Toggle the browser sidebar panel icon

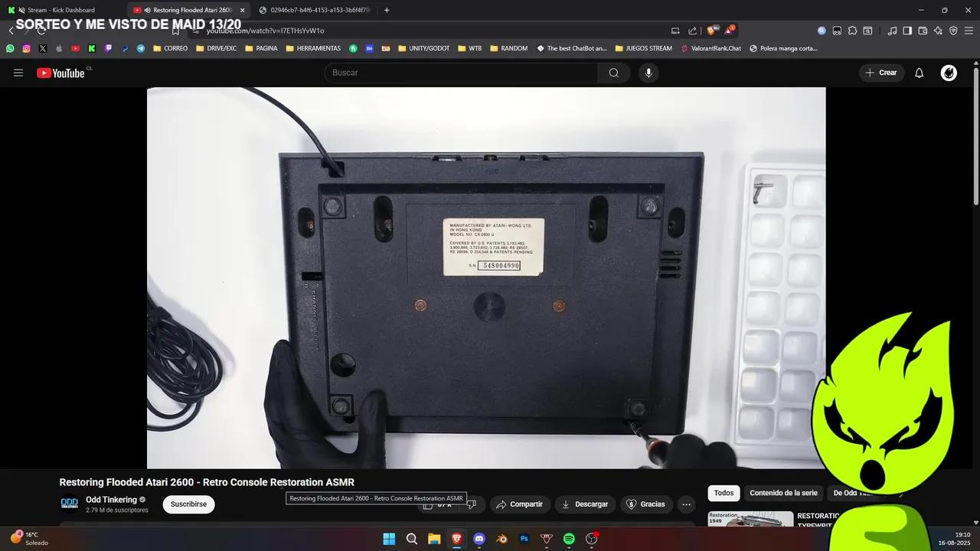(907, 31)
